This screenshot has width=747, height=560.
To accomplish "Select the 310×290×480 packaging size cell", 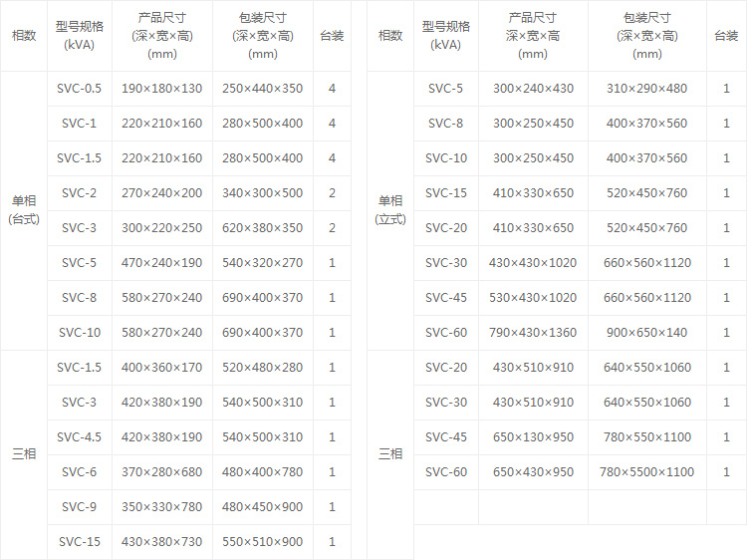I will coord(646,89).
